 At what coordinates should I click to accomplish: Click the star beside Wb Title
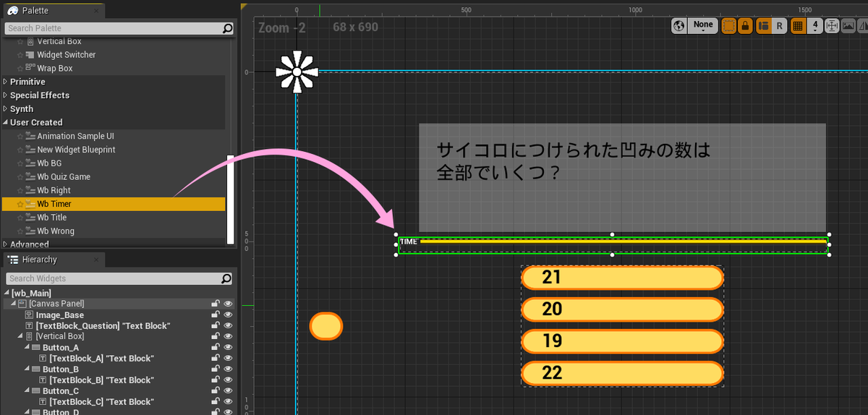pos(20,218)
